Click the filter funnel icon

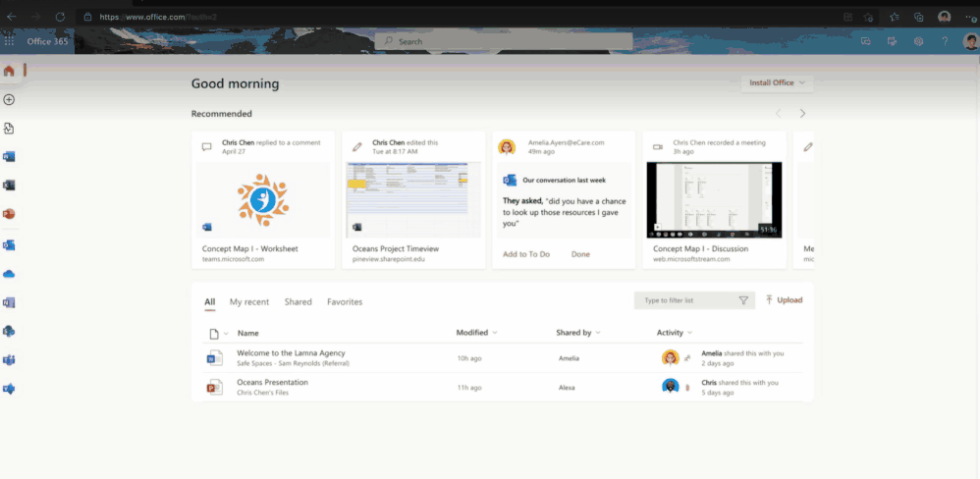[x=743, y=300]
